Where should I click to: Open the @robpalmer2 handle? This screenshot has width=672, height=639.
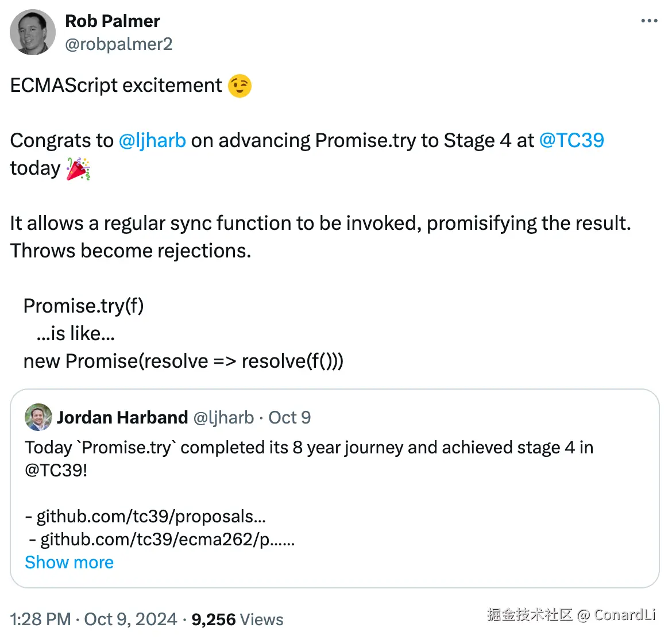pyautogui.click(x=119, y=44)
